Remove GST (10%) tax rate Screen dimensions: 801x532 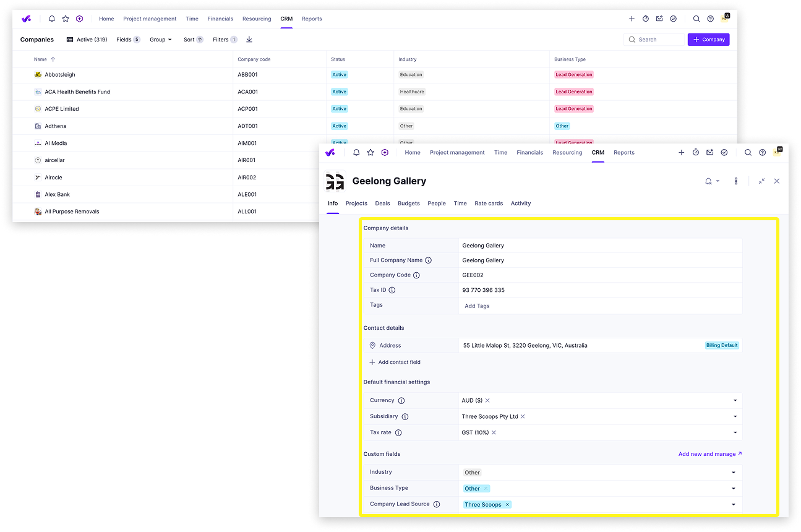[x=494, y=432]
